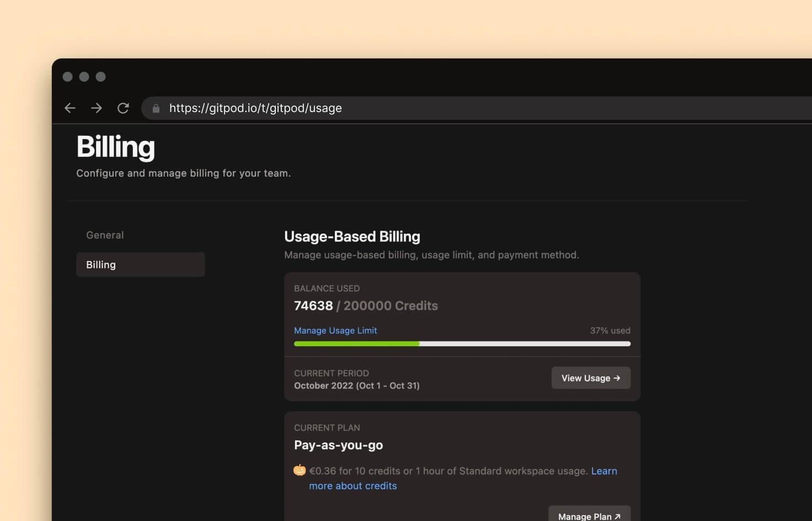812x521 pixels.
Task: Click the 200000 Credits limit text
Action: pyautogui.click(x=391, y=306)
